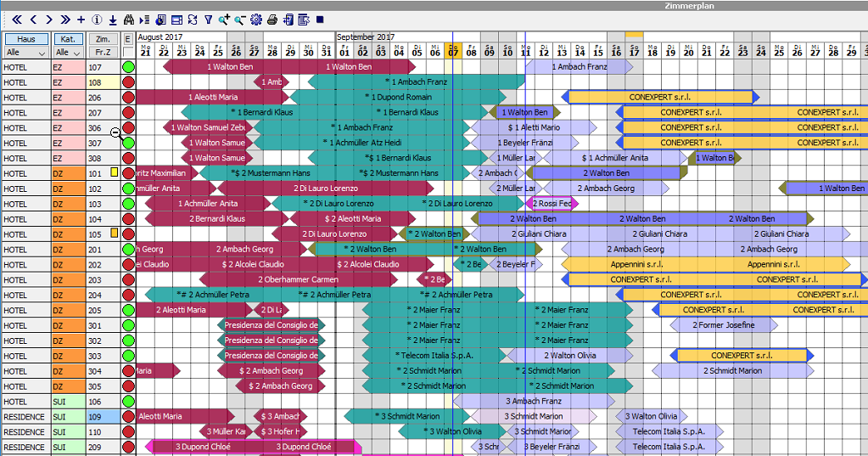The image size is (868, 456).
Task: Select the pink Rossi Fed booking bar
Action: click(552, 203)
